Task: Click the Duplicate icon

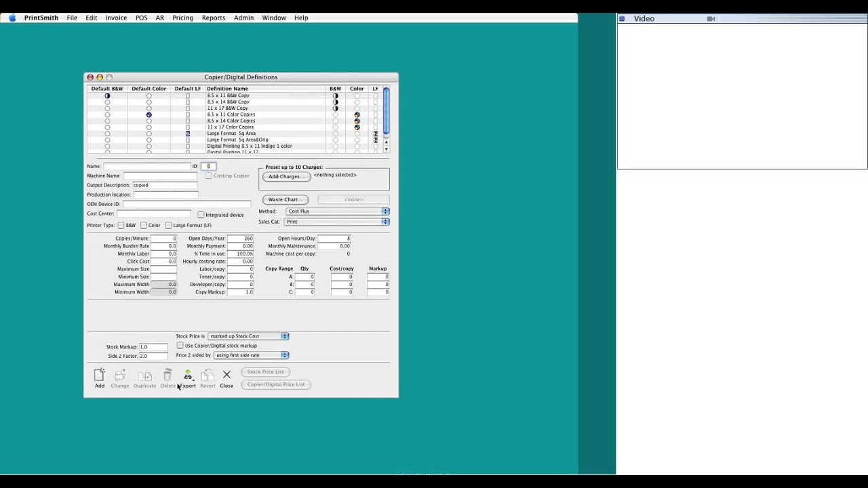Action: [144, 375]
